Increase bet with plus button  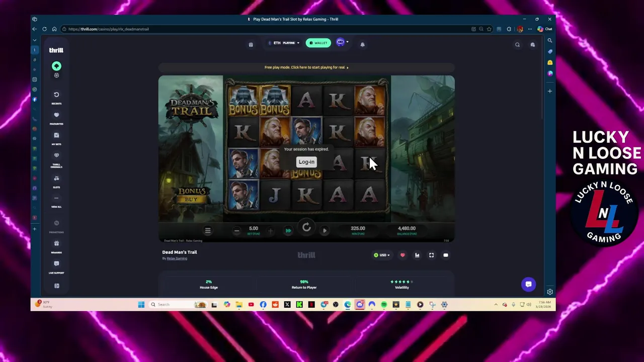click(x=270, y=231)
